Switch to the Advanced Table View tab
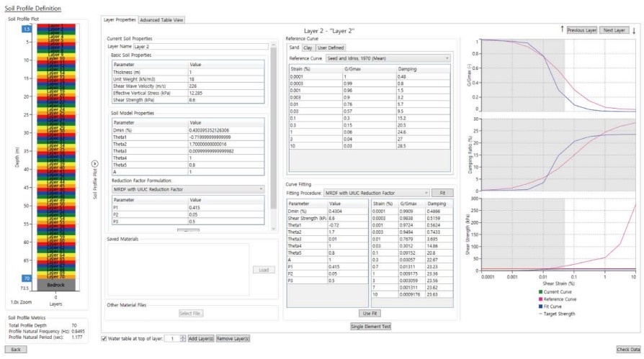This screenshot has height=359, width=644. (161, 19)
